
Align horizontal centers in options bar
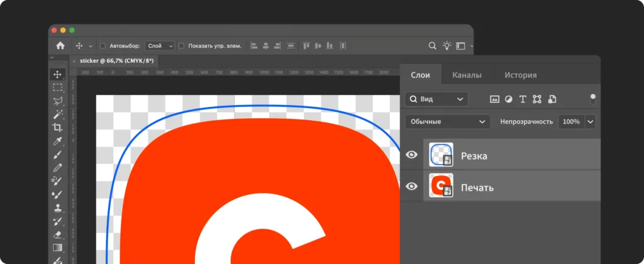pyautogui.click(x=266, y=46)
